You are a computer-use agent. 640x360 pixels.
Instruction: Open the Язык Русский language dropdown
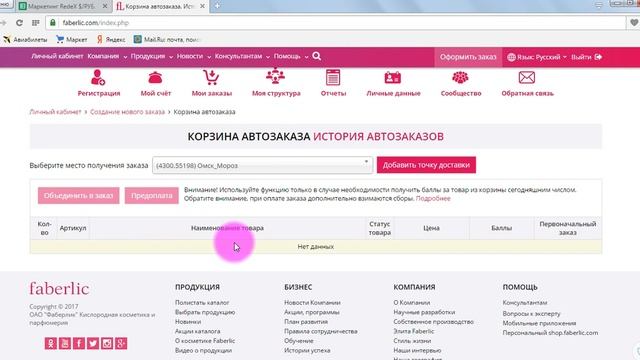(x=537, y=57)
